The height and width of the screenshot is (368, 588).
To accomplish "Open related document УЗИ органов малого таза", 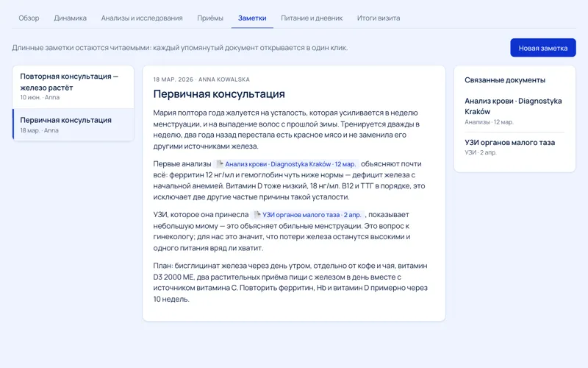I will pos(514,146).
